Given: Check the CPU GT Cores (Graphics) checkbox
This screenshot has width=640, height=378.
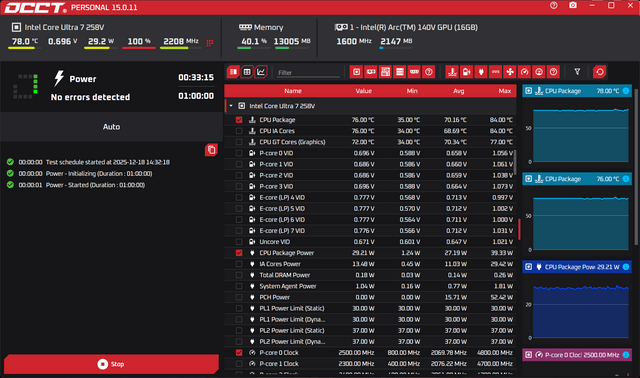Looking at the screenshot, I should [x=239, y=142].
